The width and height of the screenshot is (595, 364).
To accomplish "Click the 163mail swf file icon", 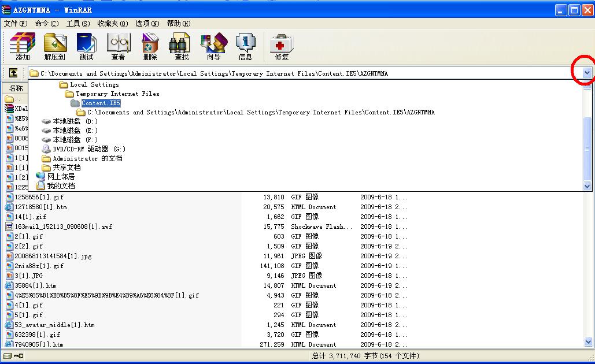I will [9, 226].
